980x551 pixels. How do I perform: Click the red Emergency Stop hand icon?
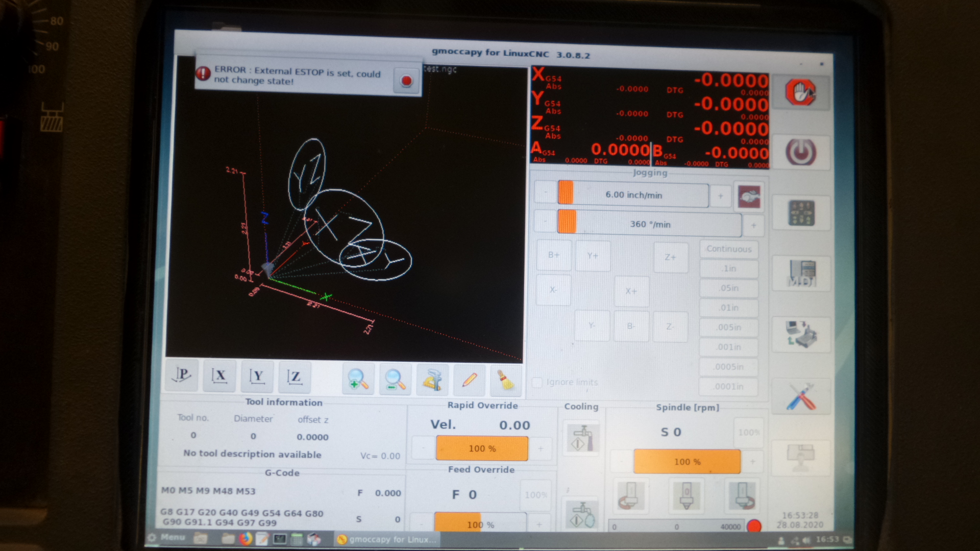point(800,92)
